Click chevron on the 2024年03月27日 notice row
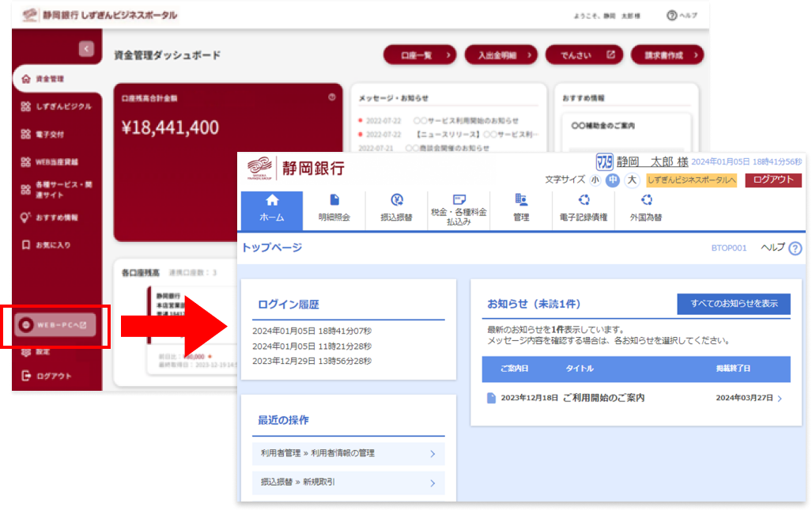 click(780, 399)
